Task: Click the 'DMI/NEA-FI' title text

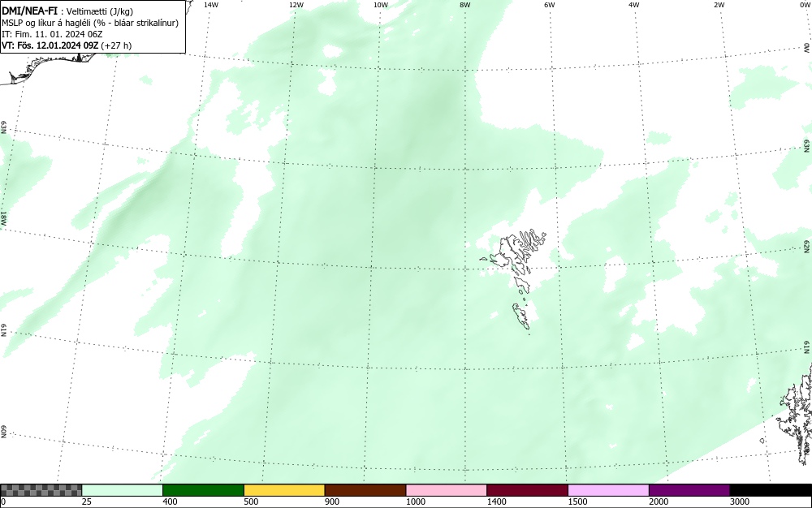Action: (x=29, y=11)
